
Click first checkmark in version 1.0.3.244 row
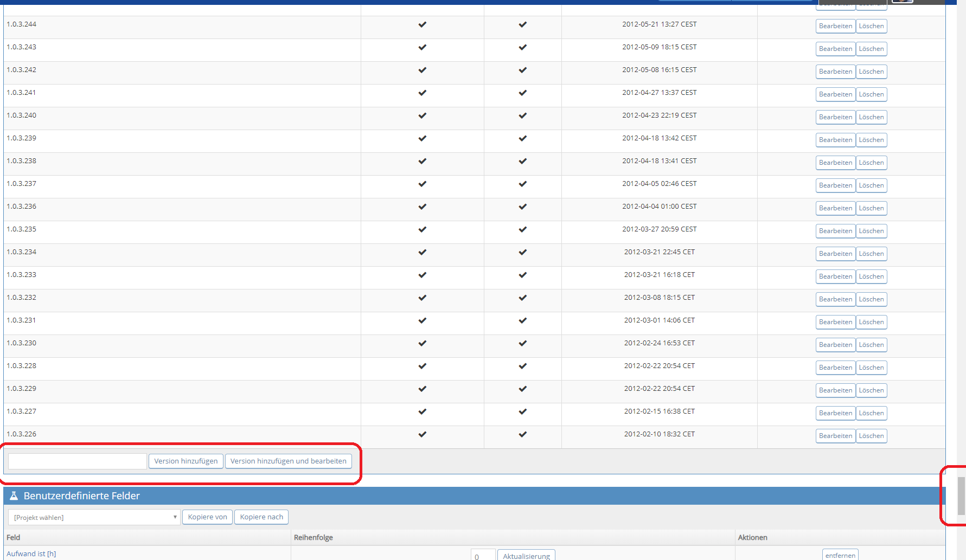pyautogui.click(x=422, y=24)
